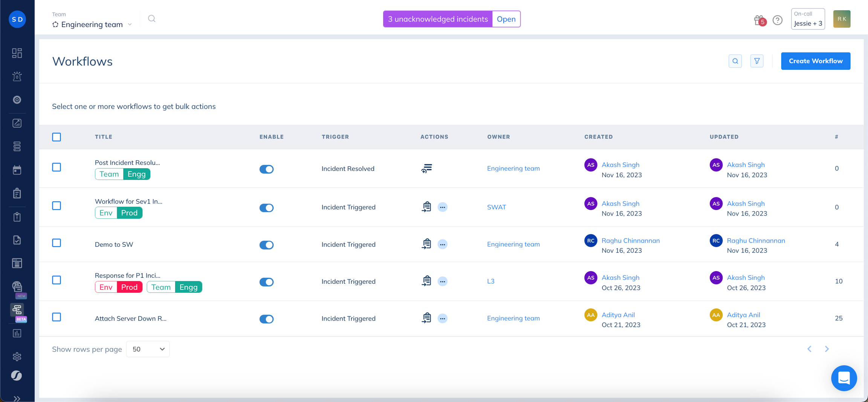Open the settings gear in the sidebar
This screenshot has width=868, height=402.
[x=17, y=356]
